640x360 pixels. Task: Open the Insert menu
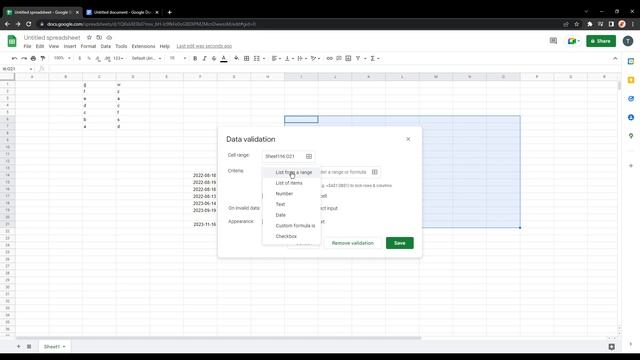[70, 47]
